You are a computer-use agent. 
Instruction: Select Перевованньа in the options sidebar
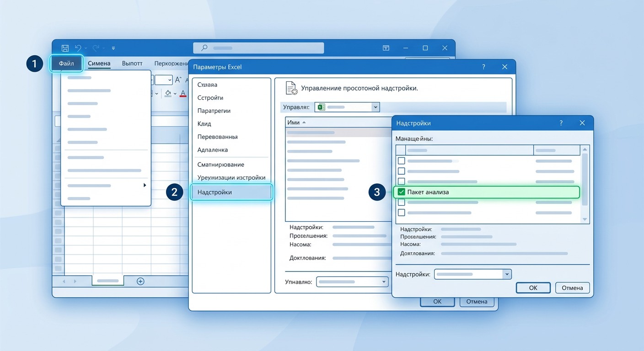tap(218, 137)
